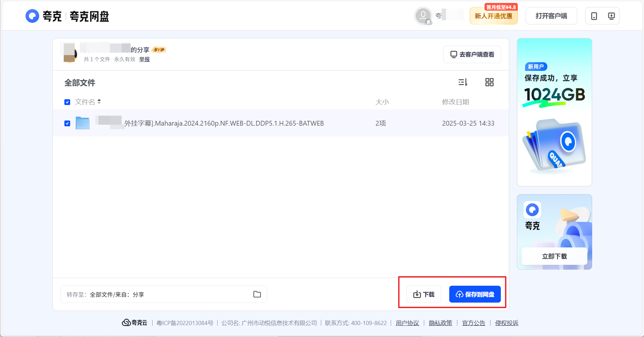Click the 立即下载 button in the ad card

click(x=554, y=256)
